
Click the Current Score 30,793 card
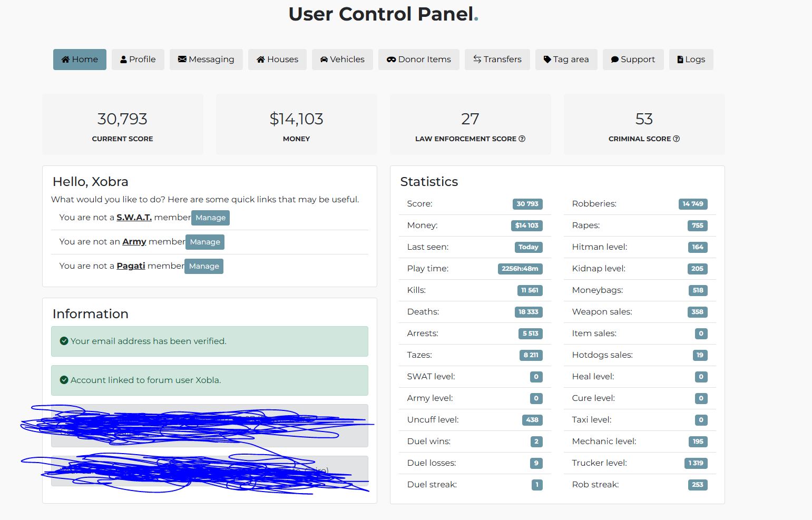[123, 124]
